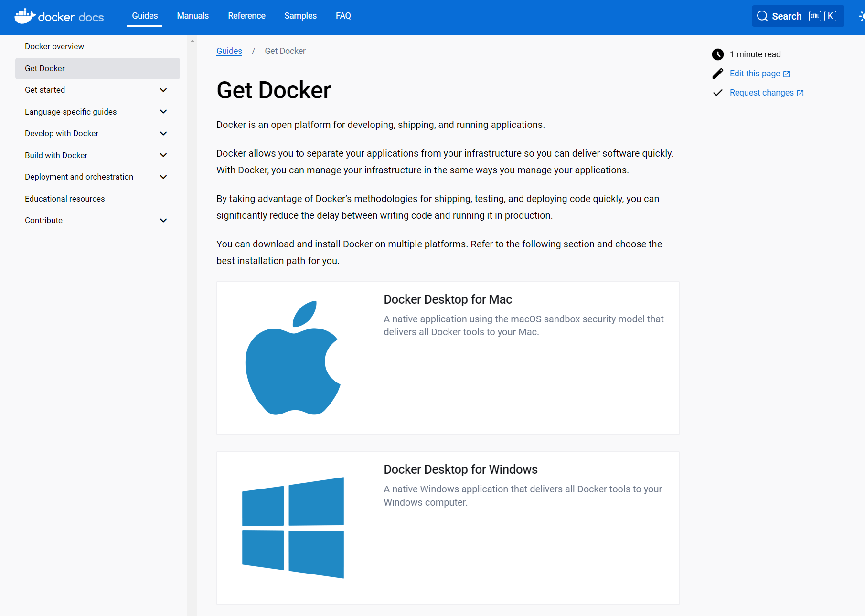
Task: Expand Deployment and orchestration chevron
Action: click(163, 177)
